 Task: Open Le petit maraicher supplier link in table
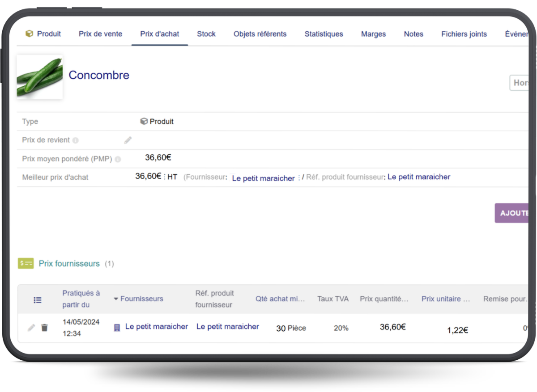pos(156,327)
